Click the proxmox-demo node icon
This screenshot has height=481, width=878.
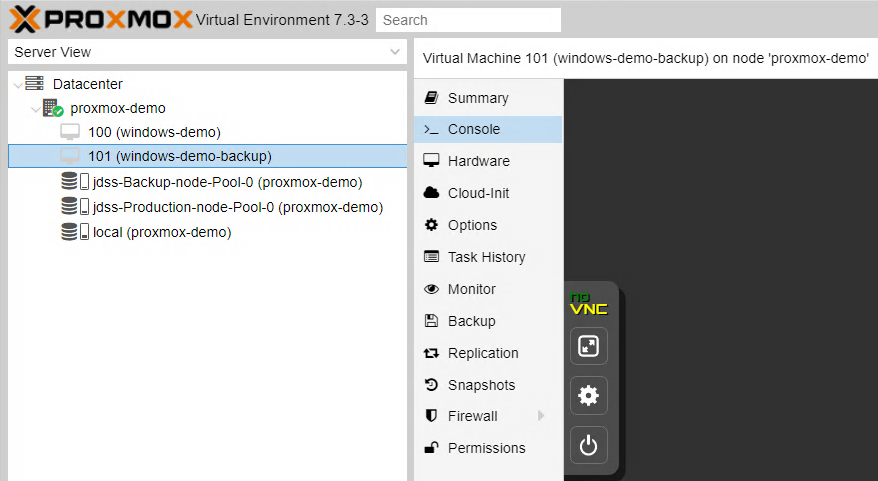pos(53,108)
